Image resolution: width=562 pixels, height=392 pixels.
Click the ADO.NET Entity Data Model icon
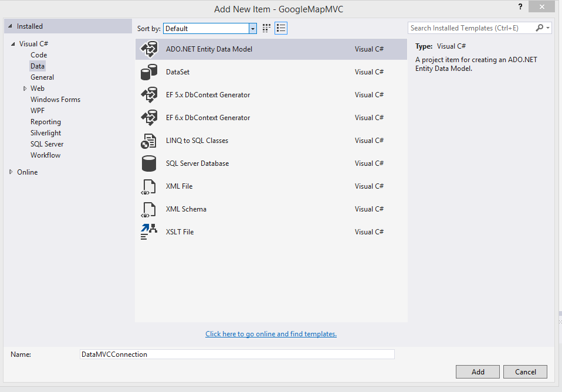(x=149, y=49)
